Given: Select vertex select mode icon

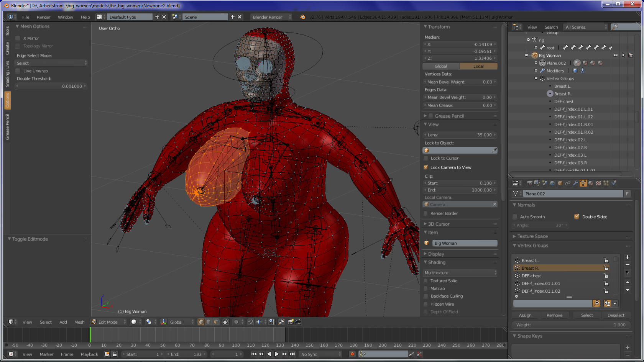Looking at the screenshot, I should pos(201,322).
